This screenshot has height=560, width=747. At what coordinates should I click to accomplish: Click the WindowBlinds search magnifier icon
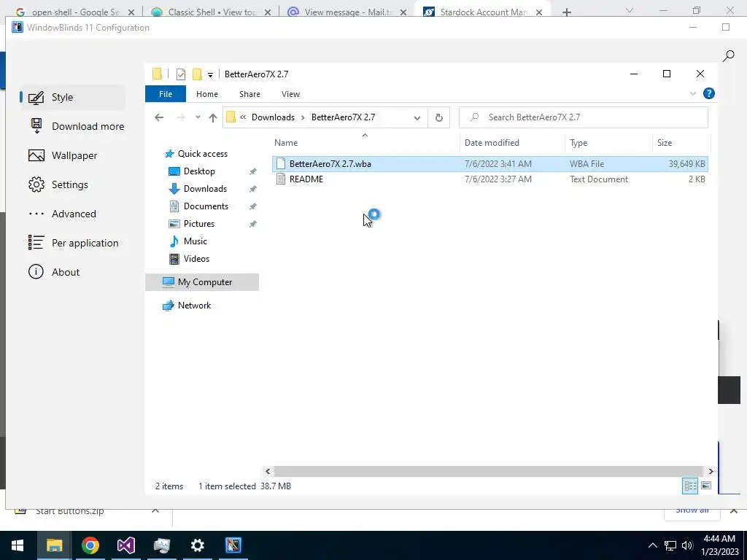click(x=728, y=56)
